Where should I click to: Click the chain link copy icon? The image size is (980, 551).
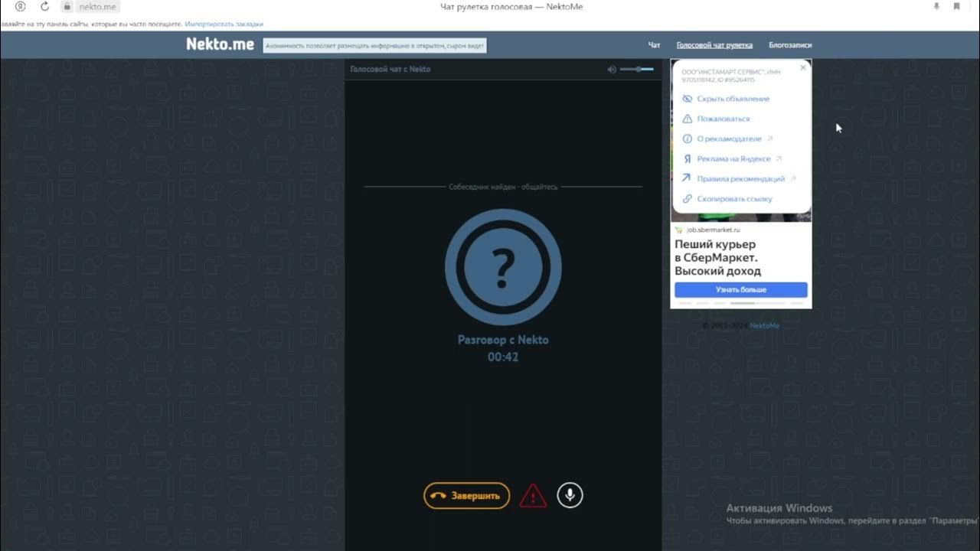point(687,198)
